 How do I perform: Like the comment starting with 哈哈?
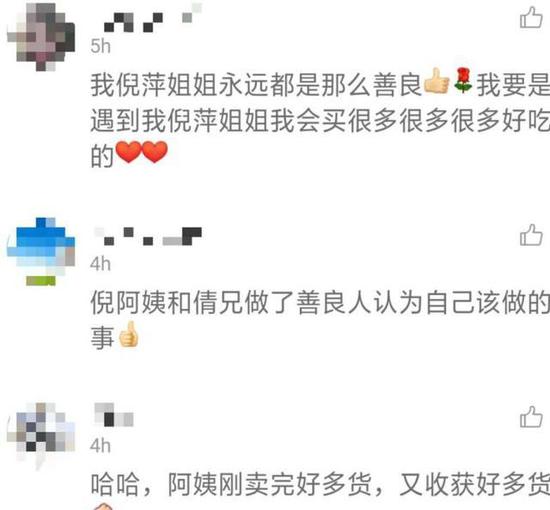pos(531,417)
